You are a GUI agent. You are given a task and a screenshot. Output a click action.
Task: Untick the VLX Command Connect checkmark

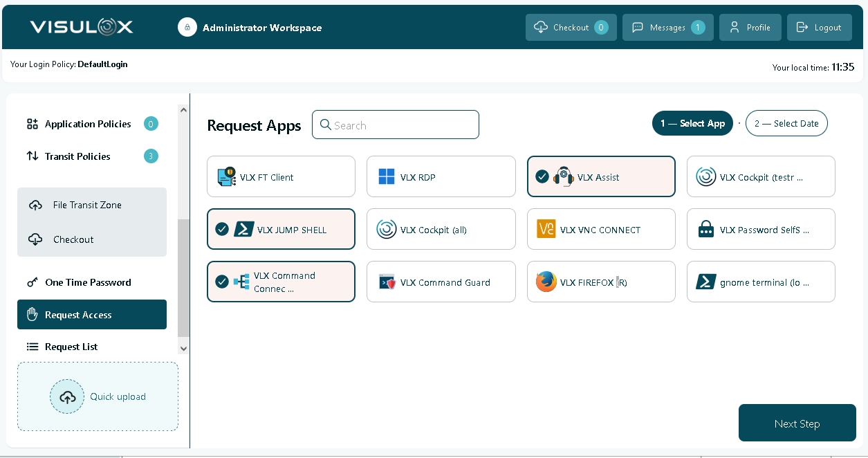coord(222,282)
